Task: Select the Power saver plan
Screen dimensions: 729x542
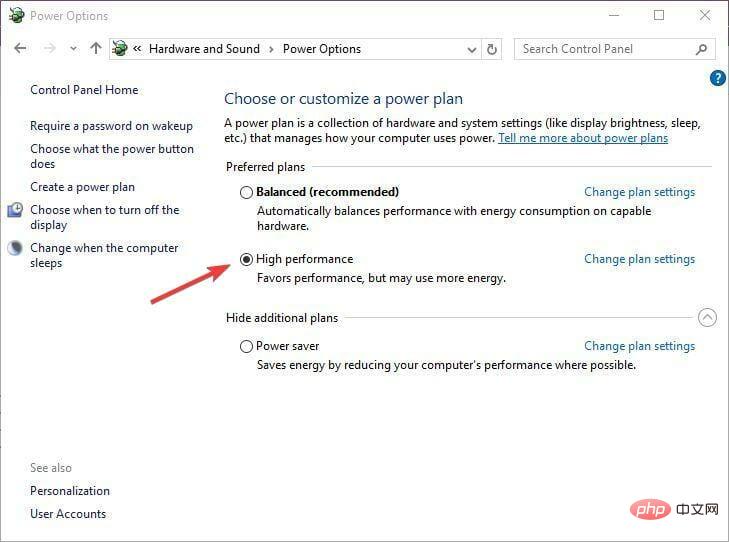Action: pyautogui.click(x=246, y=346)
